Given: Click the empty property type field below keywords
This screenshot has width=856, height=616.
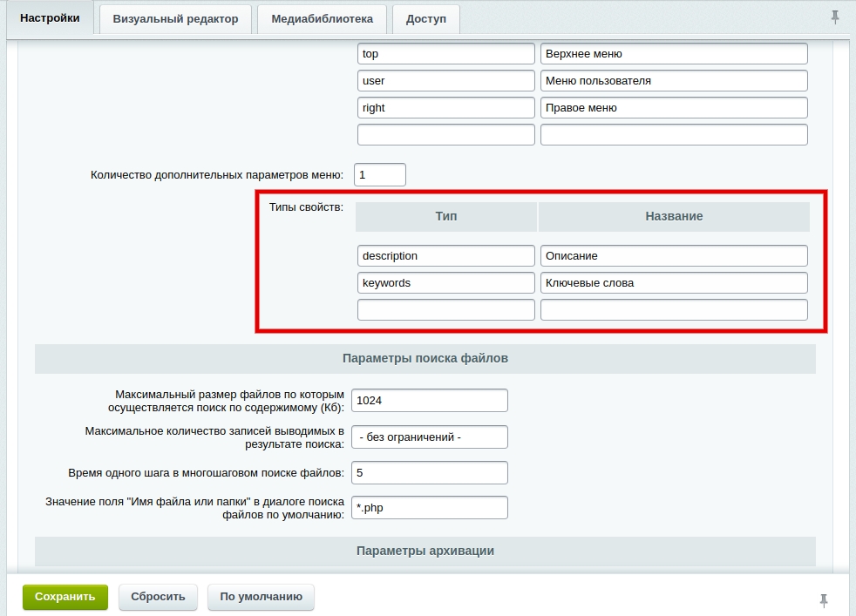Looking at the screenshot, I should tap(445, 310).
